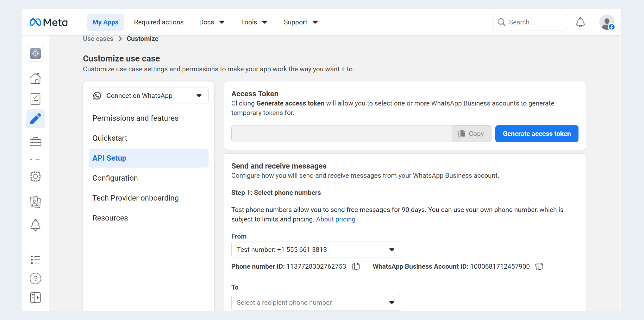Go to Required actions
Image resolution: width=644 pixels, height=320 pixels.
pos(159,22)
